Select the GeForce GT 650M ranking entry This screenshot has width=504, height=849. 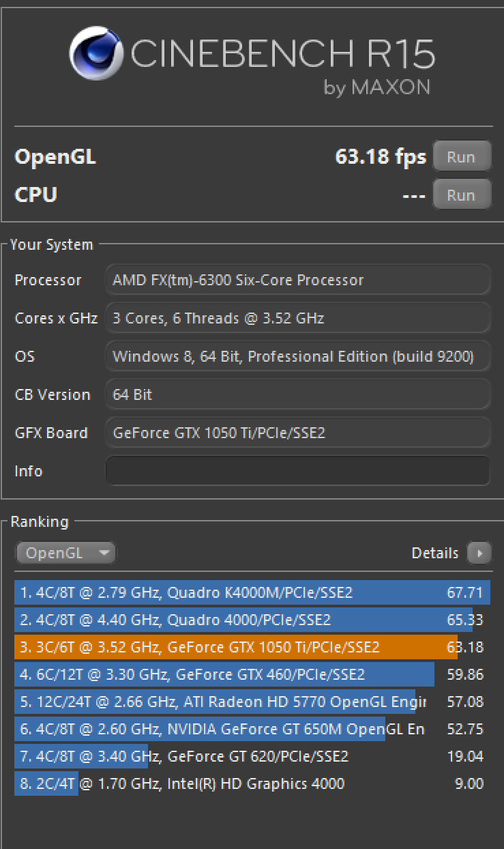(x=252, y=729)
